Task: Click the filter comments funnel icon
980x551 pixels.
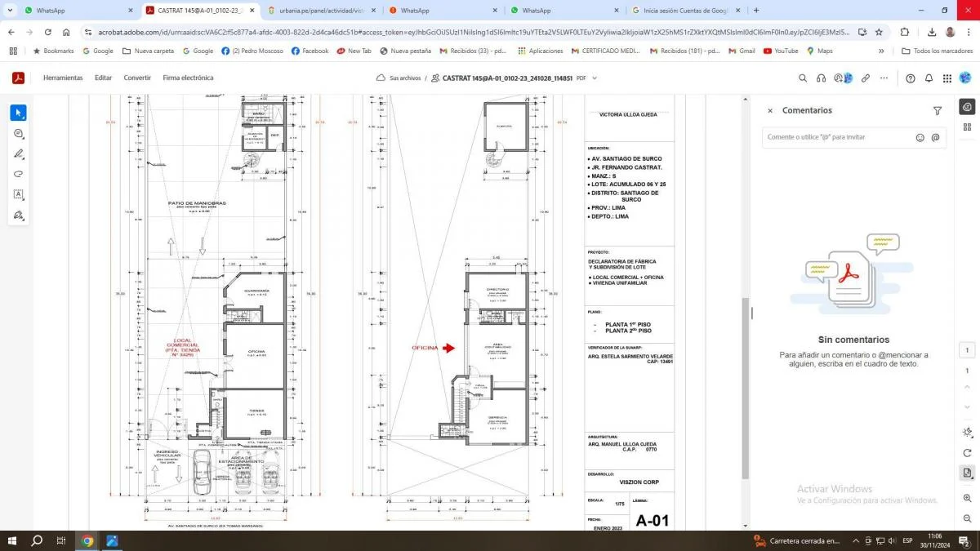Action: pyautogui.click(x=938, y=110)
